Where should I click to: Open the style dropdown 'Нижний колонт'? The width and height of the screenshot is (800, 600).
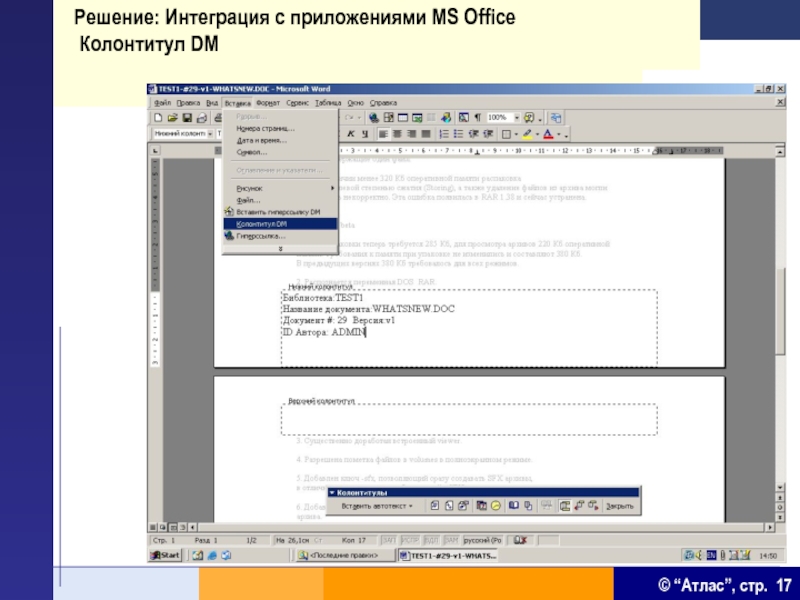click(210, 134)
